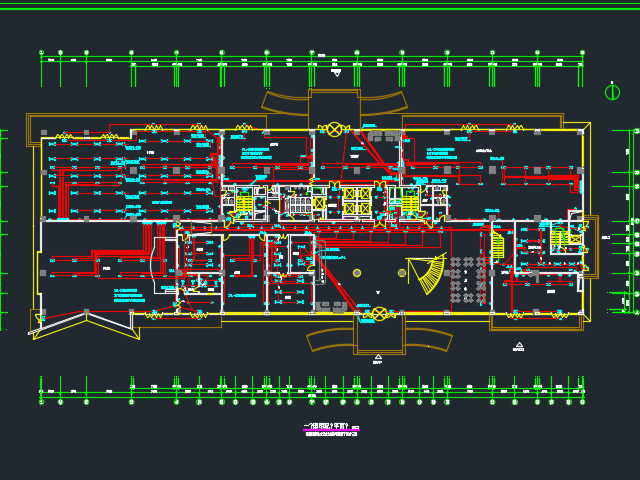Select the gray sofa group near the south entrance
640x480 pixels.
330,305
